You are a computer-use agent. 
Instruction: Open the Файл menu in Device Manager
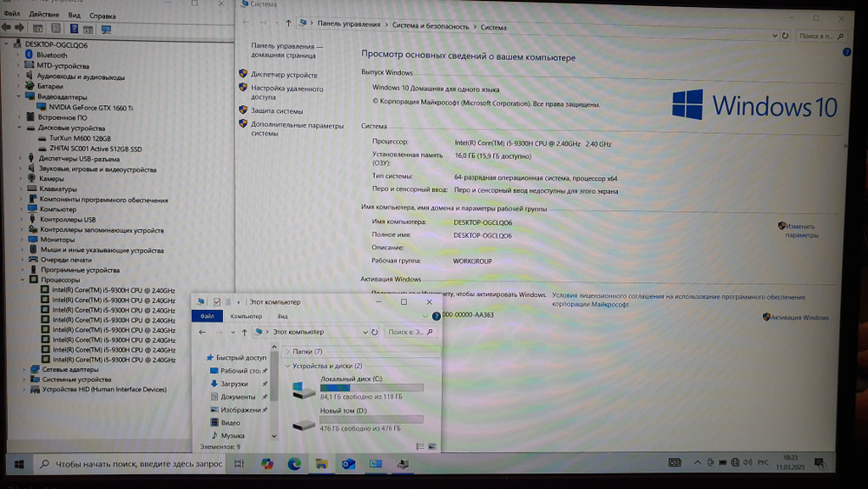click(x=11, y=13)
